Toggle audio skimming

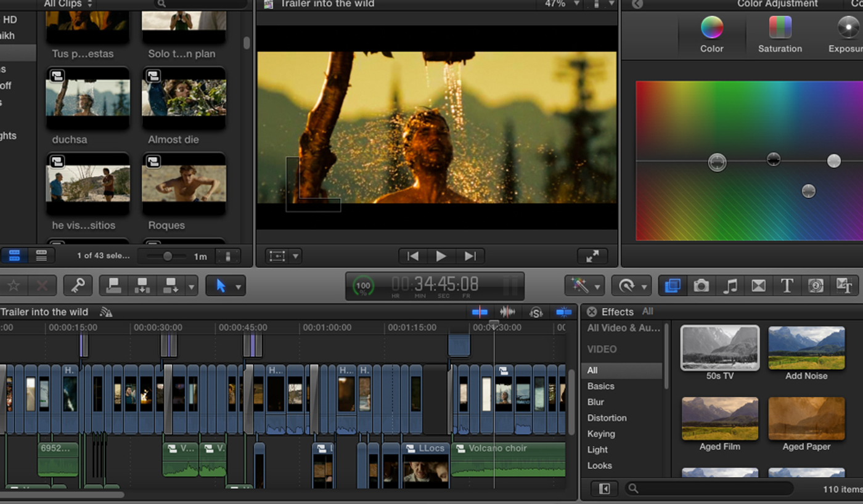click(507, 312)
